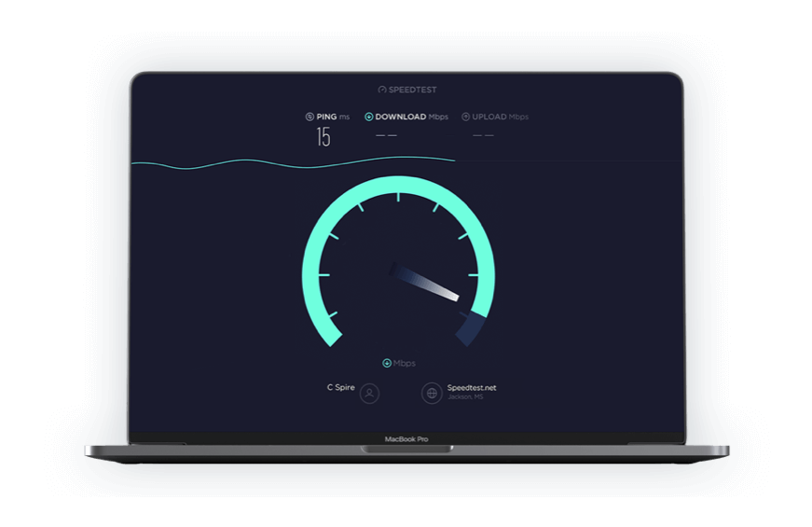Click the upload arrow icon beside UPLOAD
The image size is (812, 527).
(465, 117)
